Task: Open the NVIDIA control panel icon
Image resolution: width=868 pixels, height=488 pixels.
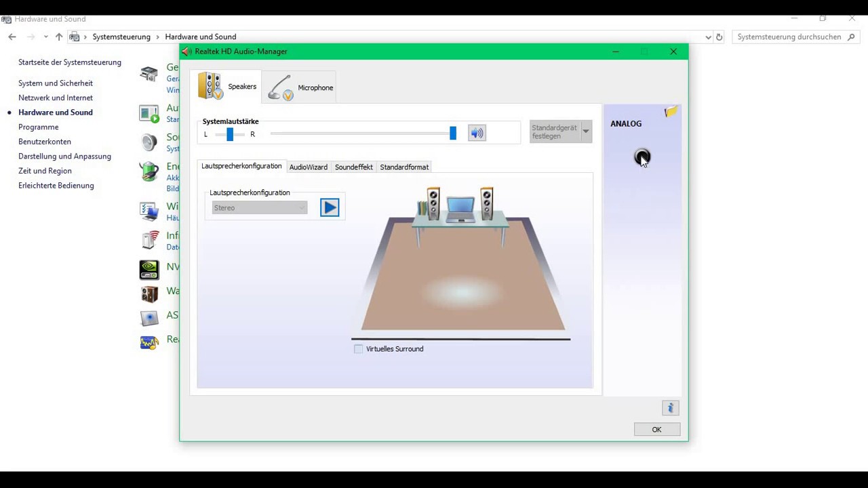Action: pyautogui.click(x=149, y=269)
